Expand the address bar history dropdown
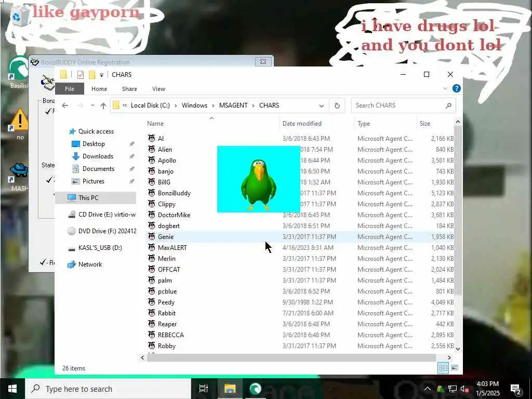Screen dimensions: 532x399 click(321, 106)
